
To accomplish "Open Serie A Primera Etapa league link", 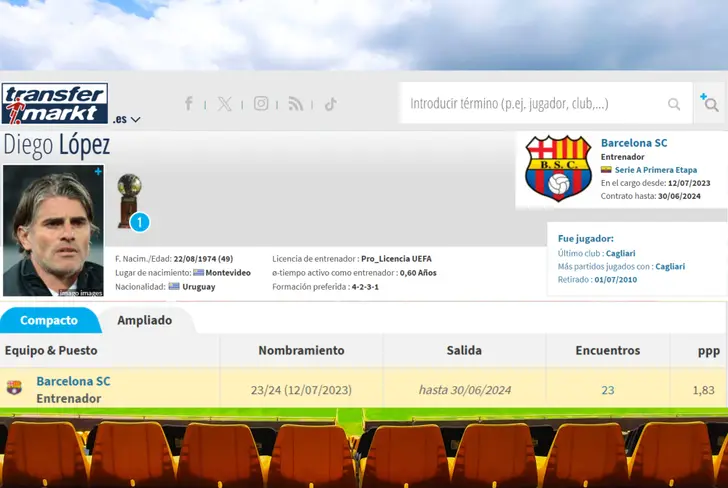I will pos(655,170).
